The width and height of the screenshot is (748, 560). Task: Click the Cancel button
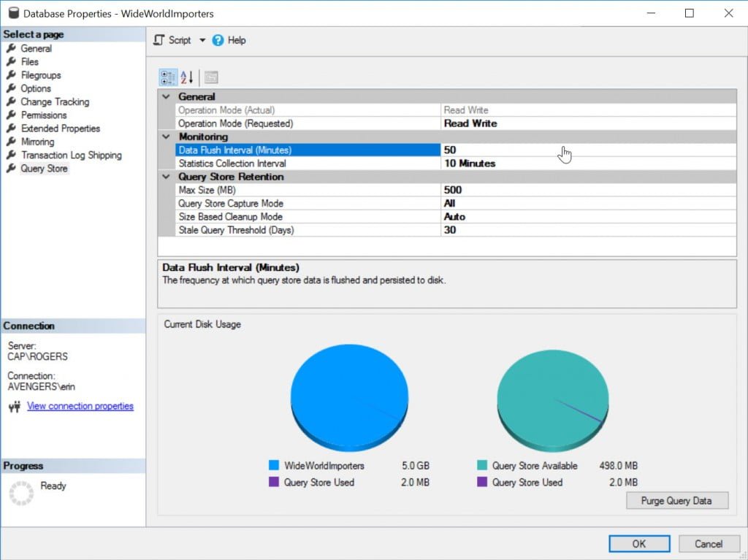(x=709, y=544)
